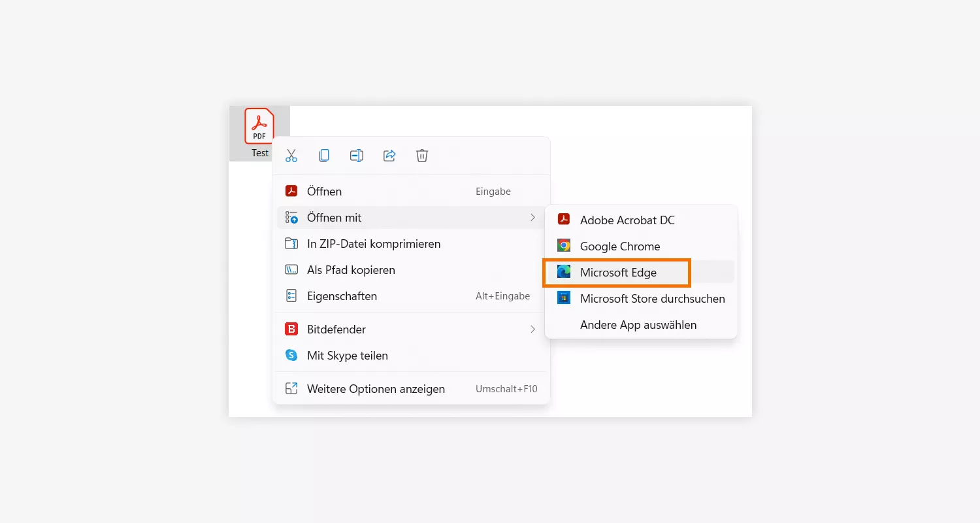Click the Google Chrome logo icon
This screenshot has height=523, width=980.
(564, 246)
